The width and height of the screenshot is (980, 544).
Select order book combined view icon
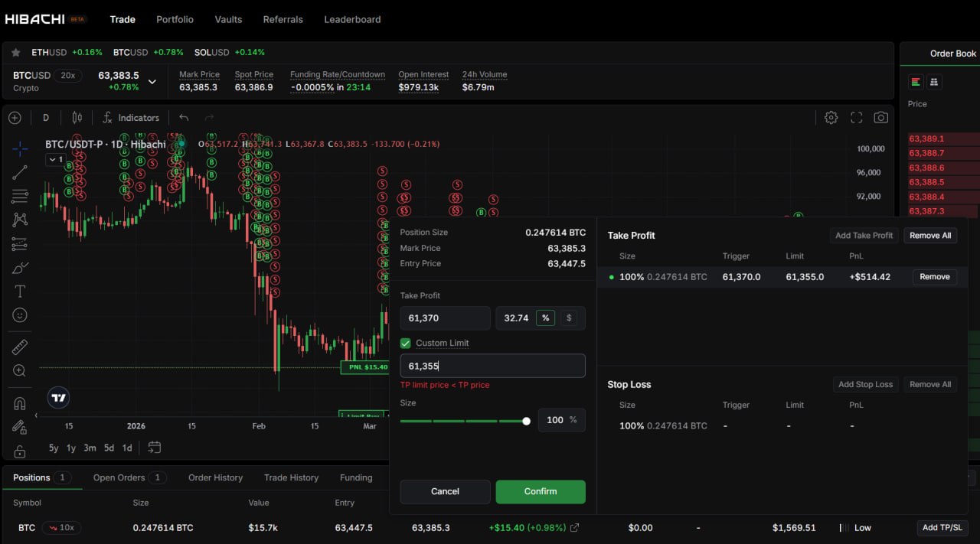[x=915, y=82]
